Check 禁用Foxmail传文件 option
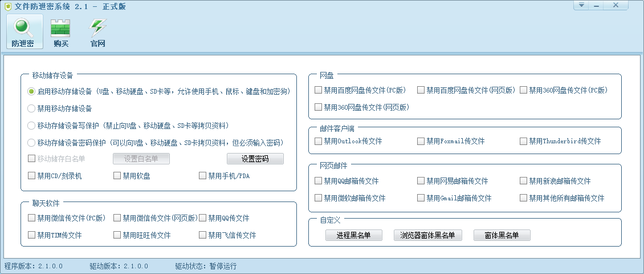Viewport: 644px width, 274px height. point(421,141)
